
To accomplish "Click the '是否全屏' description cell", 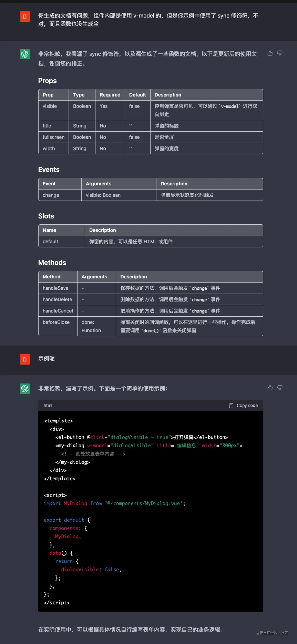I will pos(207,137).
